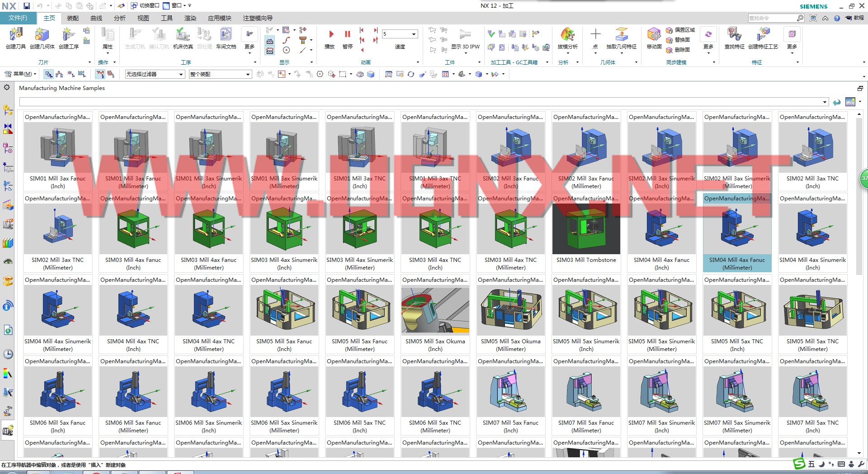Viewport: 868px width, 474px height.
Task: Open 查找特征 find features
Action: pos(735,38)
